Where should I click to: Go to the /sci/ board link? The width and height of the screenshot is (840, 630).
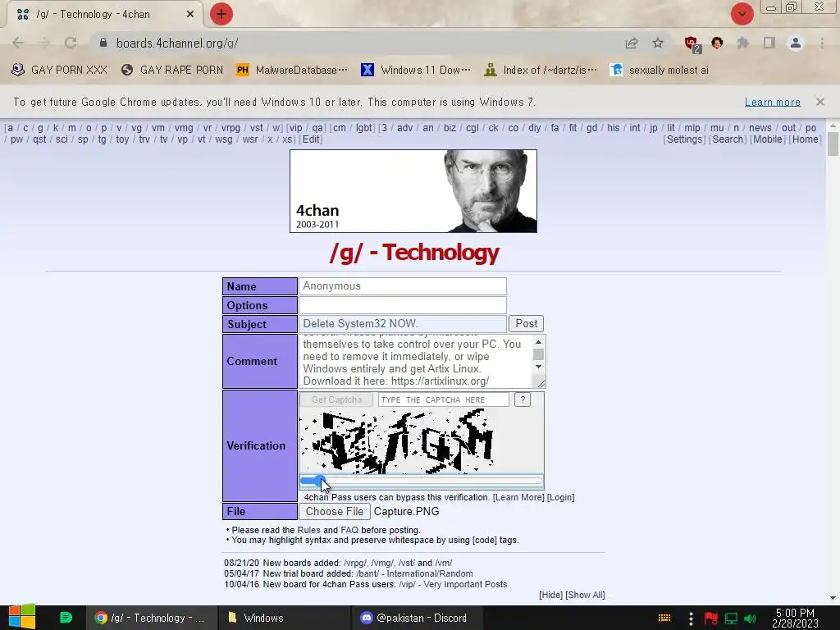pos(62,139)
